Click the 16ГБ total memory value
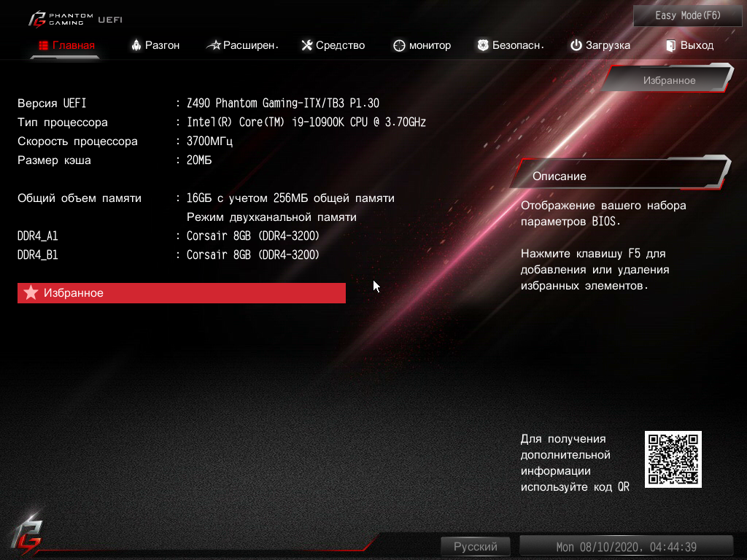This screenshot has width=747, height=560. [x=290, y=198]
